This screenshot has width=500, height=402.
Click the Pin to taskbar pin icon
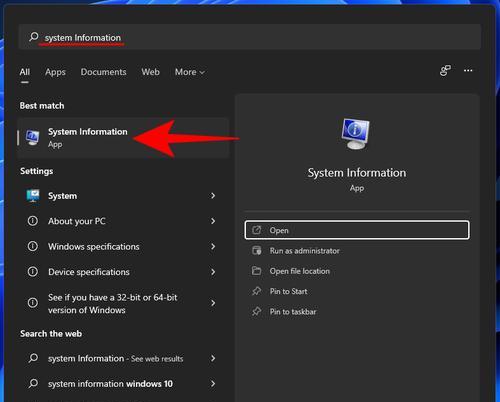click(256, 312)
